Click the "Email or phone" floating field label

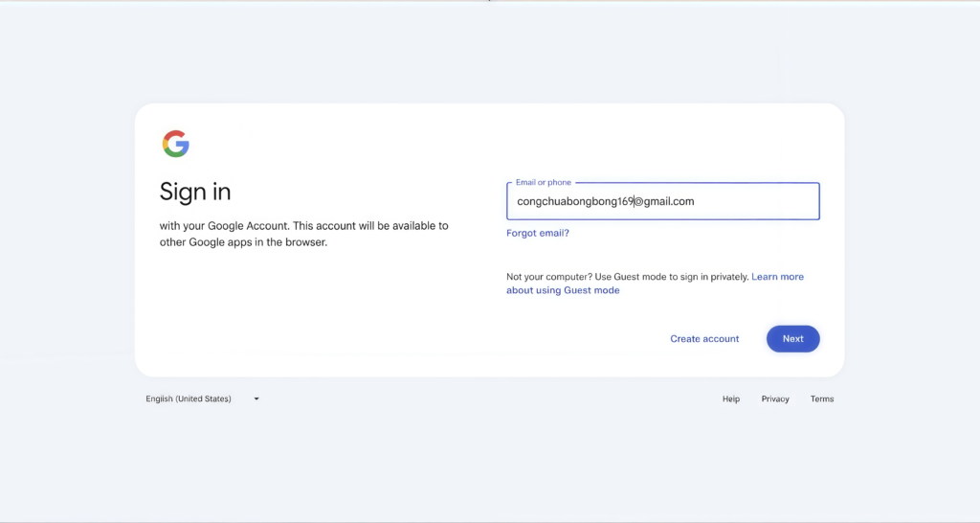click(x=543, y=183)
